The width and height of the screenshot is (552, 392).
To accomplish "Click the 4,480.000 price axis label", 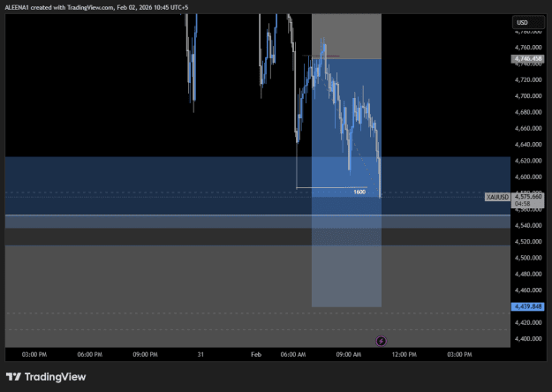I will [528, 274].
